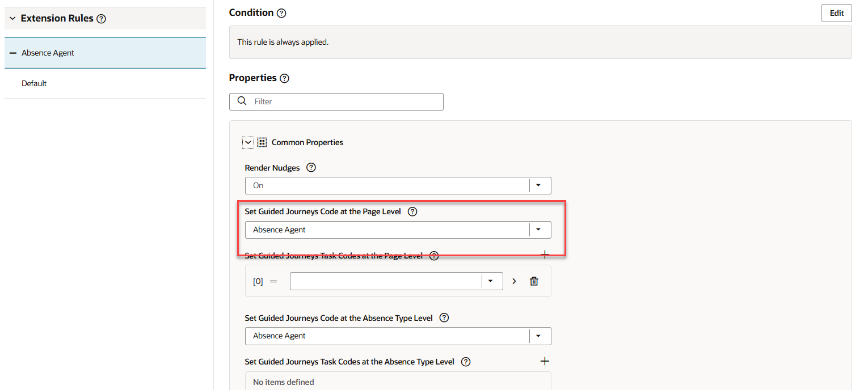Viewport: 868px width, 390px height.
Task: Open the task code [0] dropdown
Action: point(491,281)
